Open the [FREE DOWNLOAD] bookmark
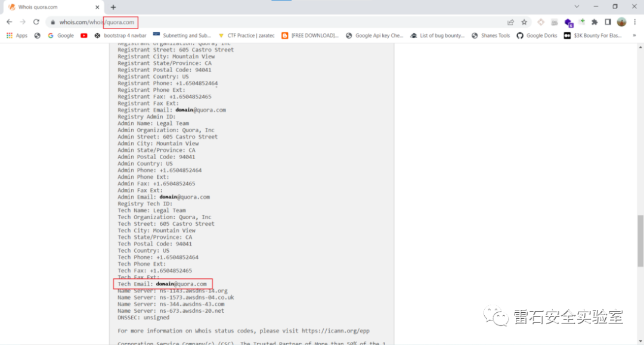This screenshot has height=345, width=644. point(310,36)
